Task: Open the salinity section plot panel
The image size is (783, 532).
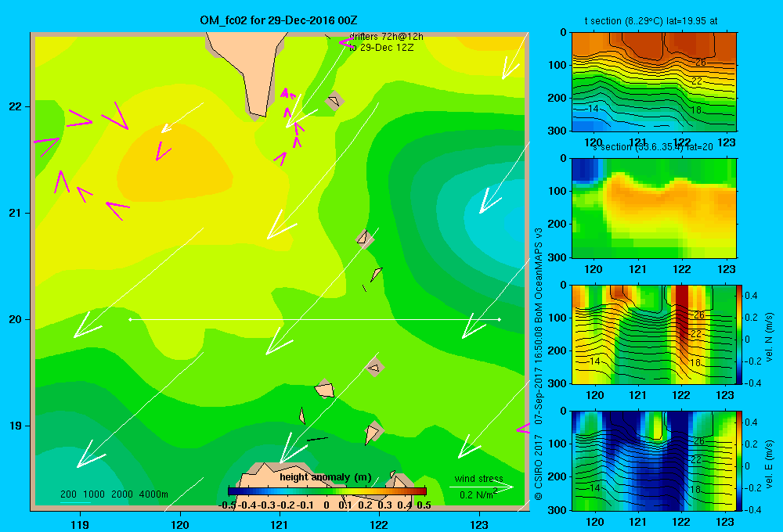Action: (654, 208)
